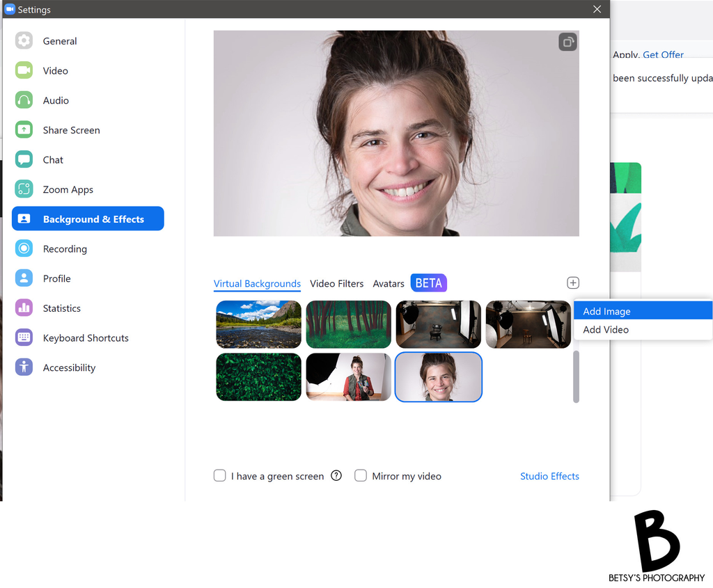Open General settings gear icon
The image size is (713, 588).
point(24,41)
